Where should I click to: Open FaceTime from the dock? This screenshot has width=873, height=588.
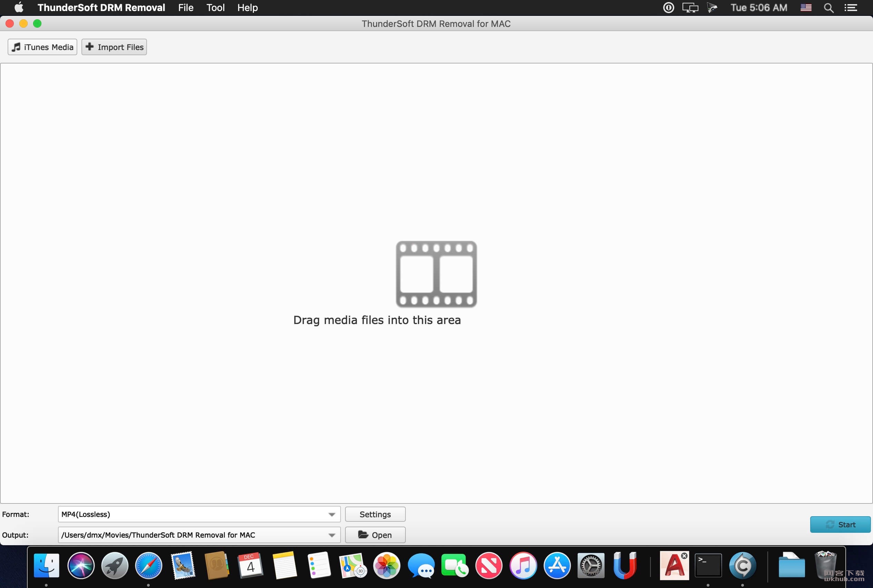coord(454,565)
